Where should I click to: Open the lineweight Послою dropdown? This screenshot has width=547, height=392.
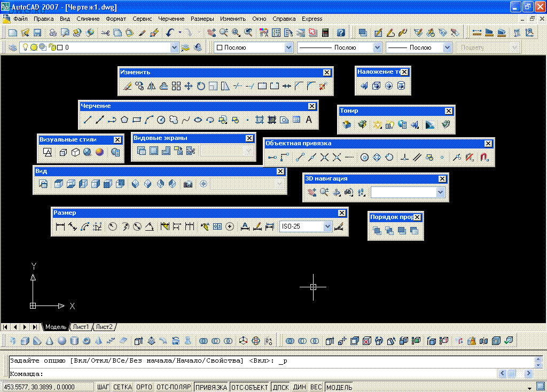(x=447, y=48)
